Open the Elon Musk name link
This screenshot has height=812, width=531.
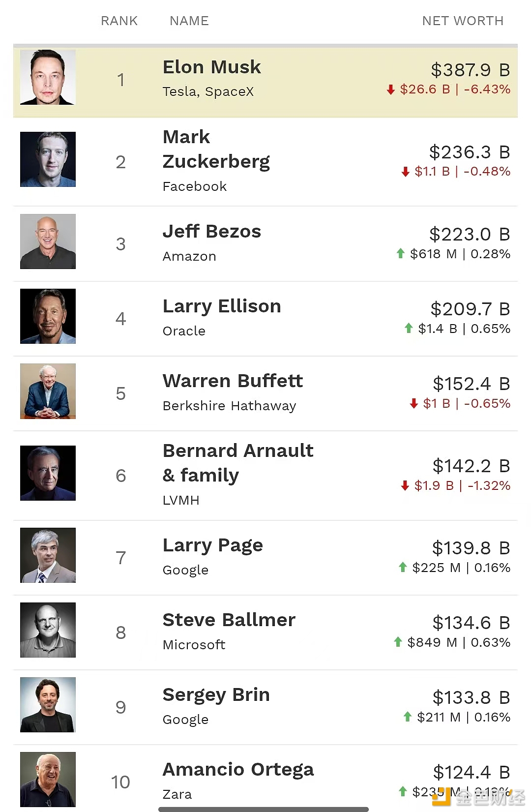[x=212, y=67]
